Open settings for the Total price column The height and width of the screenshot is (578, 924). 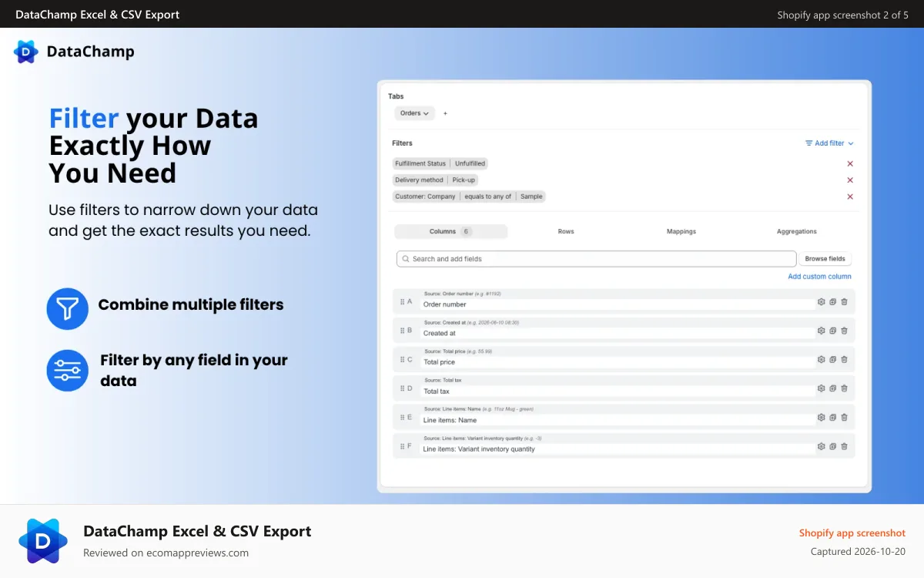(x=821, y=359)
